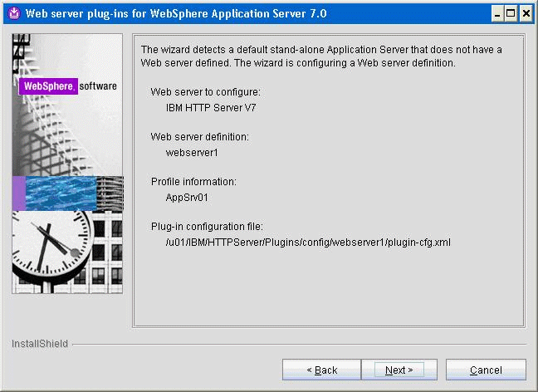Click the window system menu icon
The height and width of the screenshot is (392, 538).
coord(13,13)
